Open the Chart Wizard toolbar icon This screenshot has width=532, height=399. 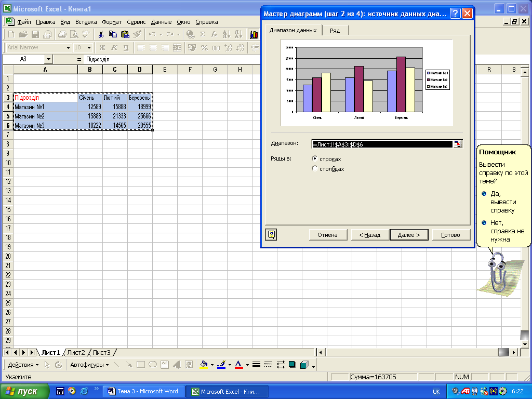pyautogui.click(x=254, y=34)
